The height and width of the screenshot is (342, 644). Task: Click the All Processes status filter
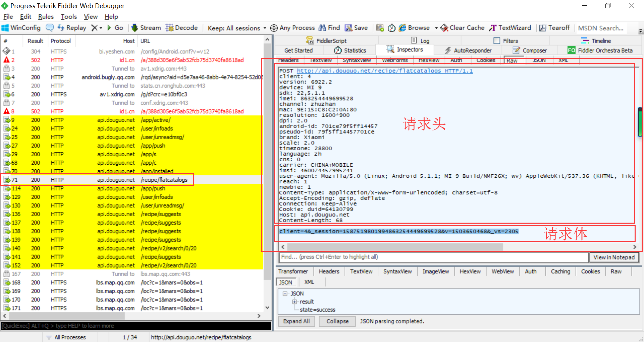point(66,337)
